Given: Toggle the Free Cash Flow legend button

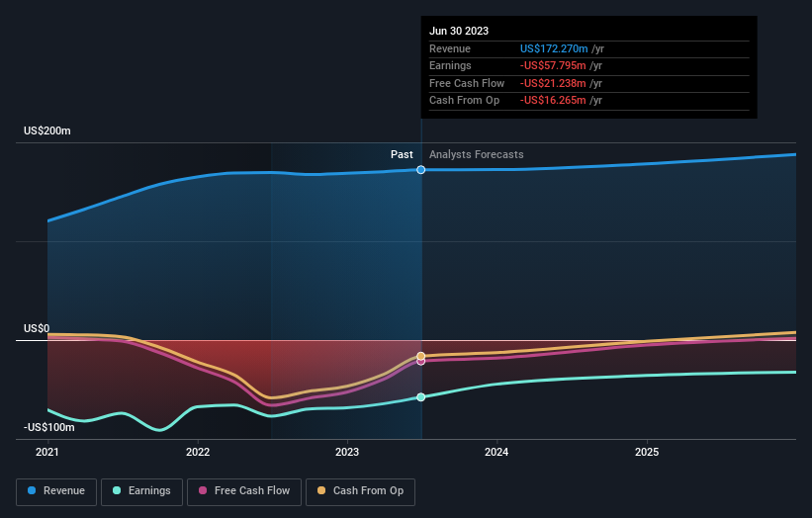Looking at the screenshot, I should tap(244, 491).
